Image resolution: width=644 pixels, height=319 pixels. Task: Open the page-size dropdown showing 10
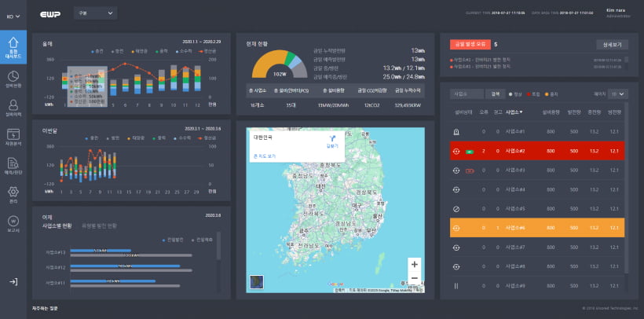pyautogui.click(x=618, y=94)
